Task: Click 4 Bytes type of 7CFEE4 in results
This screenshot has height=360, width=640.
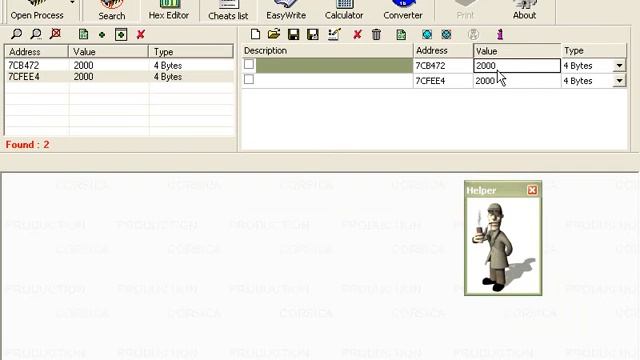Action: click(x=168, y=77)
